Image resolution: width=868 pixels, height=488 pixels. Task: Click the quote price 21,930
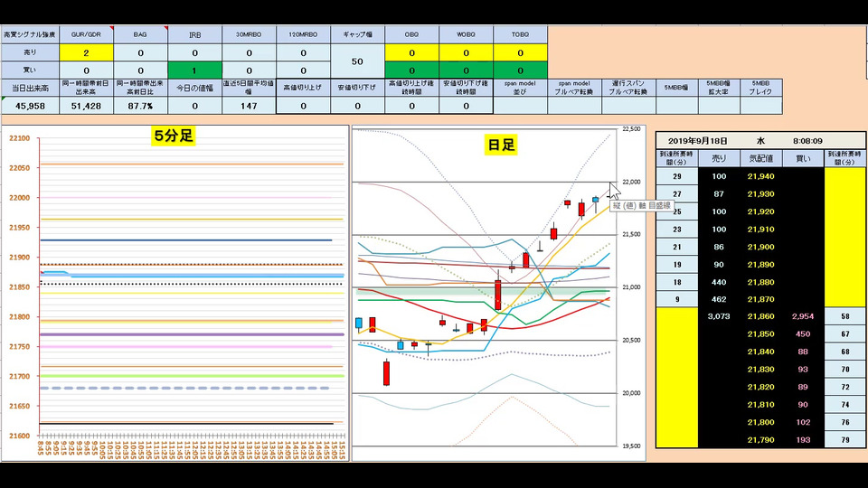click(760, 194)
